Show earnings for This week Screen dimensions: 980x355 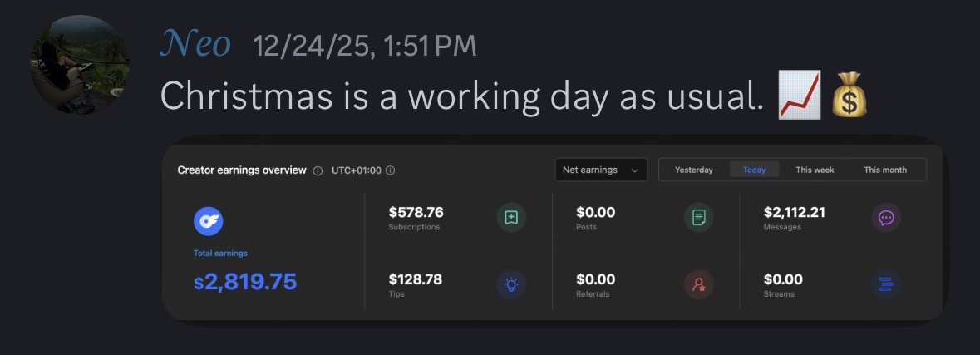click(815, 170)
